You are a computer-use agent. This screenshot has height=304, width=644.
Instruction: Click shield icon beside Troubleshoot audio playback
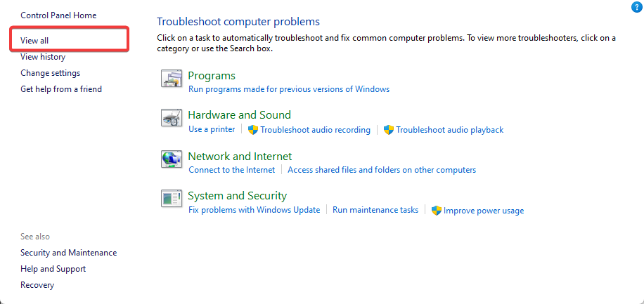389,130
